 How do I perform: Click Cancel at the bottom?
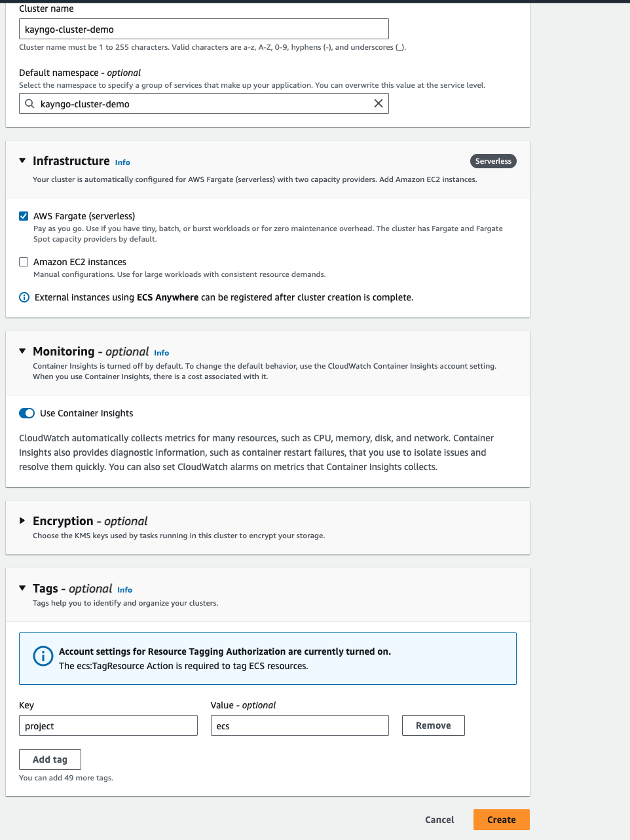click(439, 820)
